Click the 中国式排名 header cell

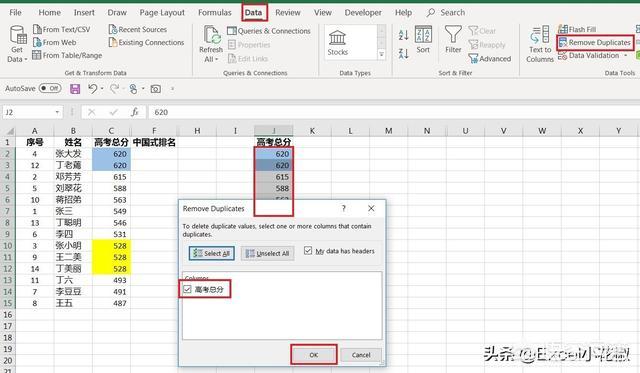tap(154, 142)
